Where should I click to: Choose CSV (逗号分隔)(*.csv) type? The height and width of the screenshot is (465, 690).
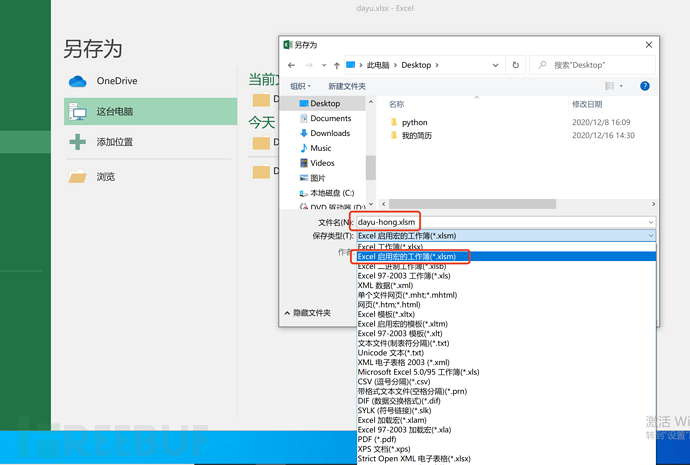tap(506, 382)
